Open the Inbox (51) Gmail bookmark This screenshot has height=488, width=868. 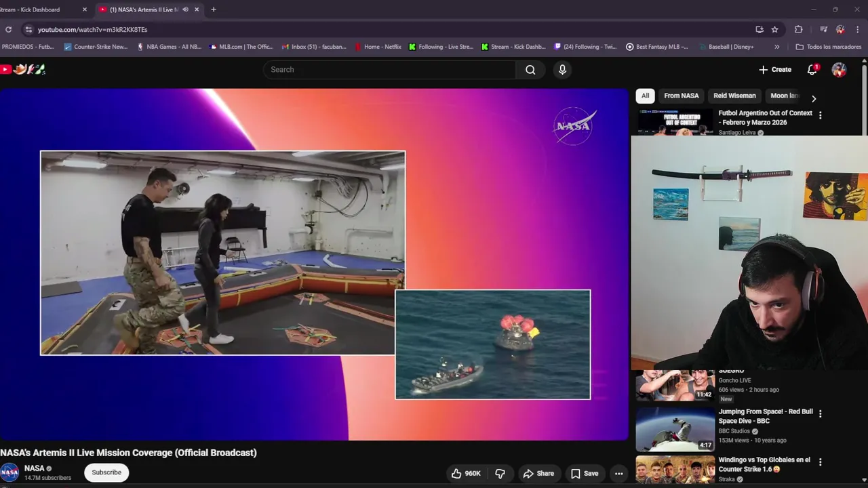pos(314,47)
